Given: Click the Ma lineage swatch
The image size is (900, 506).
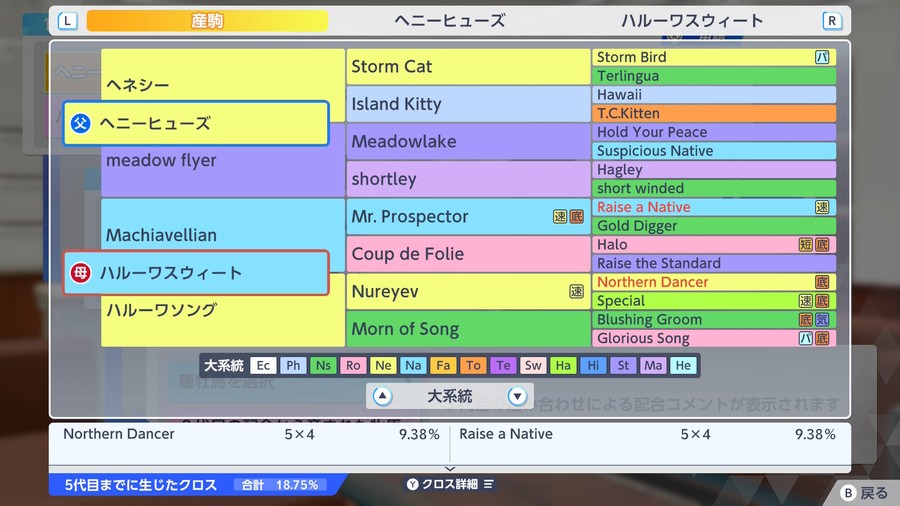Looking at the screenshot, I should 653,365.
